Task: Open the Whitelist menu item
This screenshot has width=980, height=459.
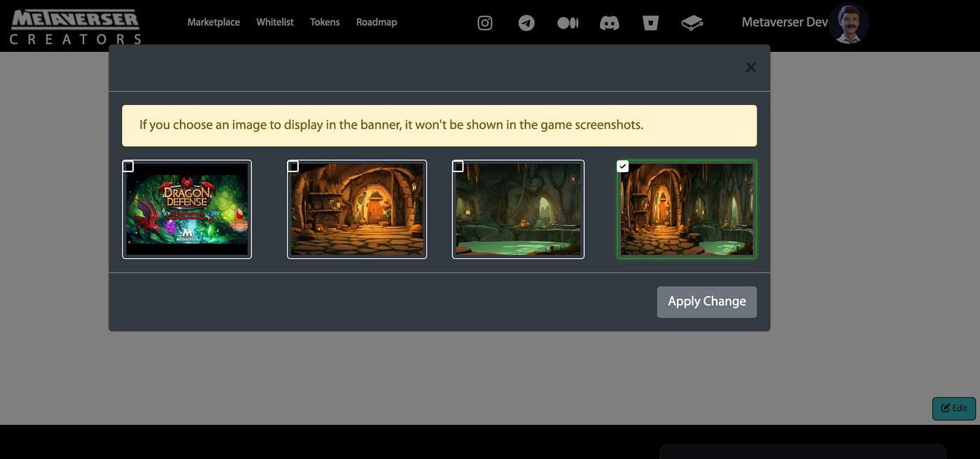Action: click(275, 22)
